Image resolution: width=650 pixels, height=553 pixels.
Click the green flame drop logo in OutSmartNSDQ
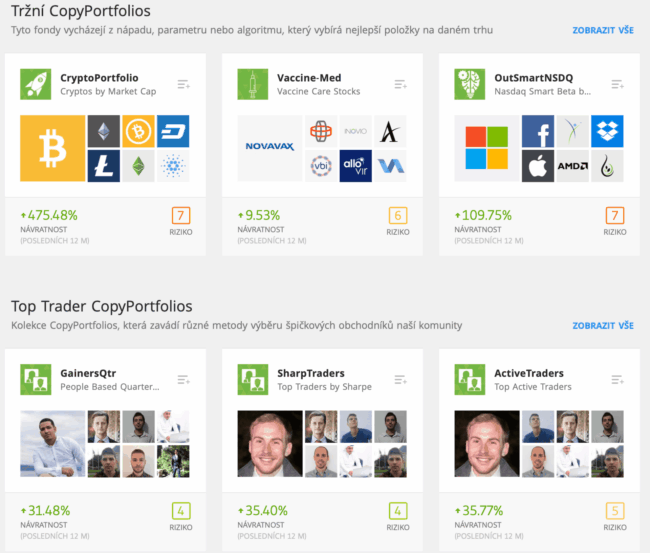tap(607, 166)
